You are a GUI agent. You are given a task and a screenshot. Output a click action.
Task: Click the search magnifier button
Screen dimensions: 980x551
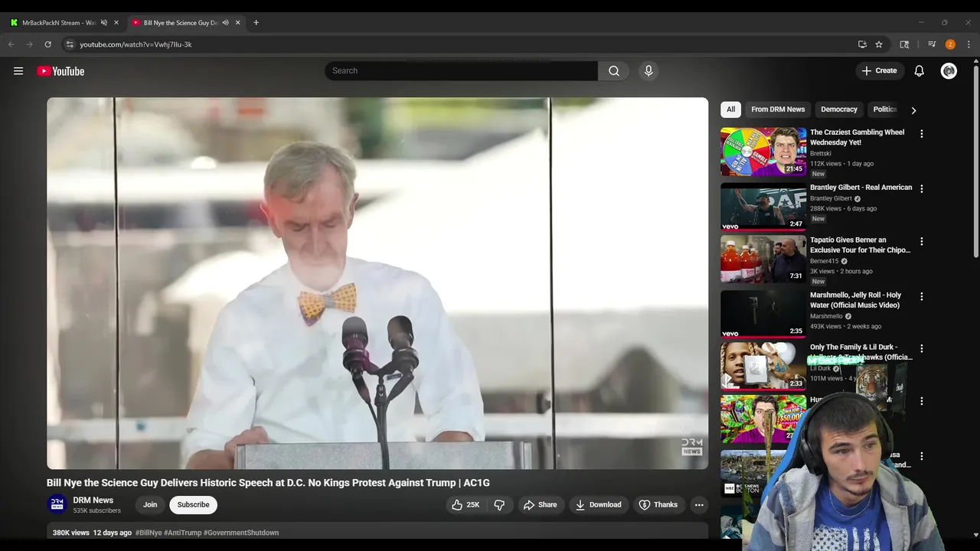[x=614, y=70]
